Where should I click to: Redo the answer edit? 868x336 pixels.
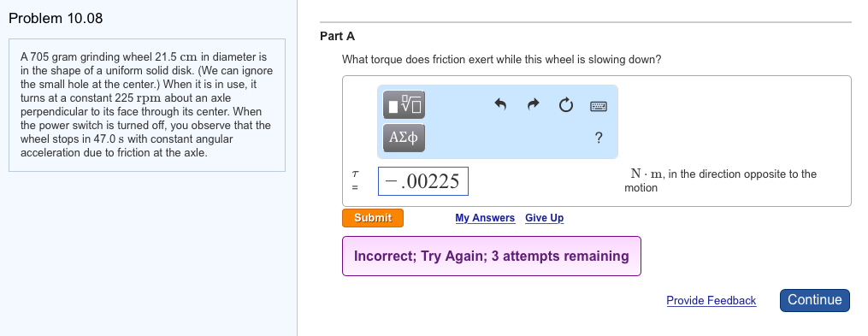533,104
